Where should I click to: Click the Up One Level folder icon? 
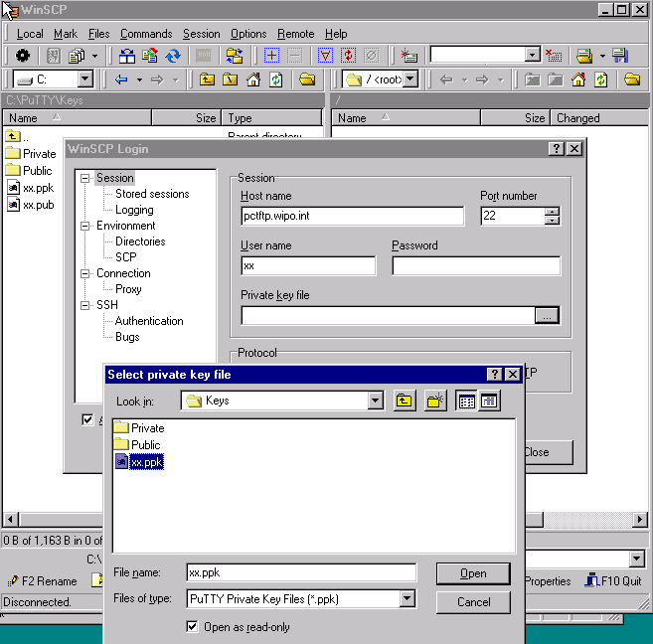point(405,401)
